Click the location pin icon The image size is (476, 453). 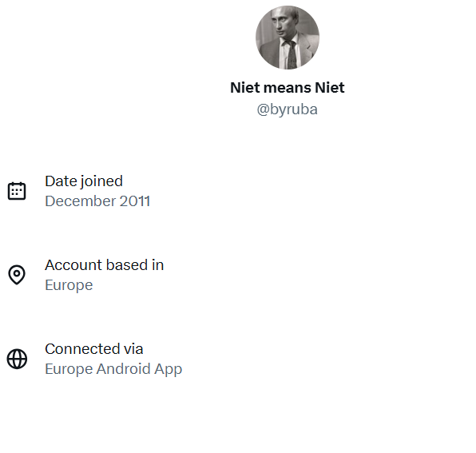pyautogui.click(x=17, y=275)
